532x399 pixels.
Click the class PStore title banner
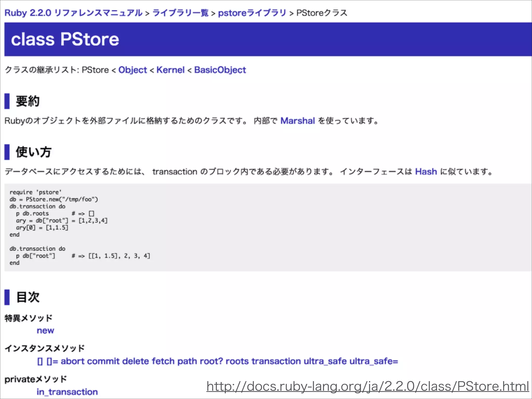(x=268, y=39)
